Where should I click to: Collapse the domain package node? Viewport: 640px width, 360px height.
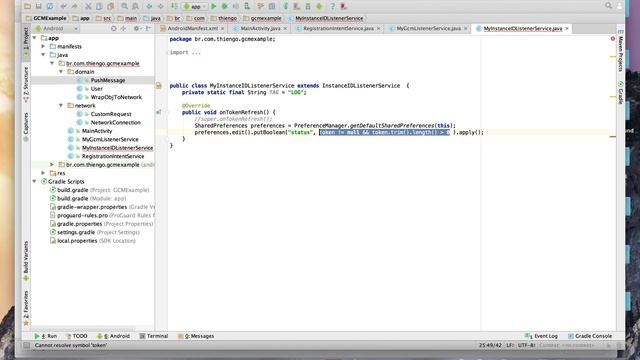point(61,72)
